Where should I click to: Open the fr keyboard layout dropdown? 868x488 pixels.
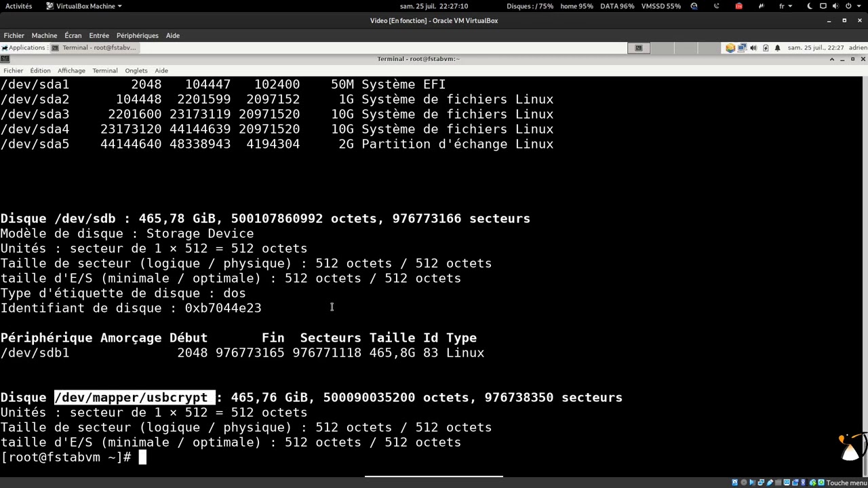(x=785, y=6)
